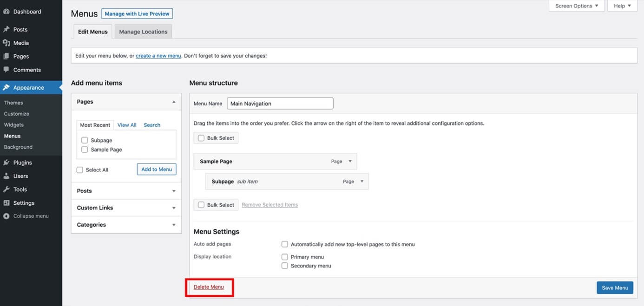Screen dimensions: 644x306
Task: Expand the Sample Page menu item arrow
Action: (350, 162)
